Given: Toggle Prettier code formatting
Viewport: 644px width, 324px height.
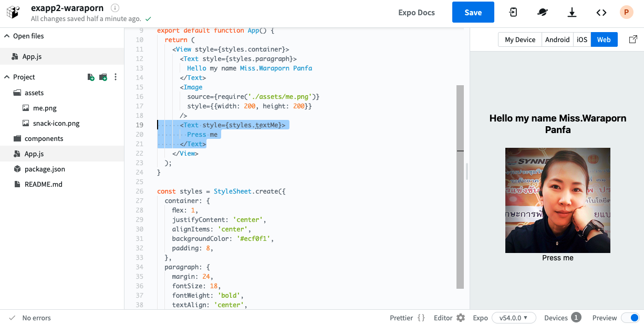Looking at the screenshot, I should coord(408,318).
